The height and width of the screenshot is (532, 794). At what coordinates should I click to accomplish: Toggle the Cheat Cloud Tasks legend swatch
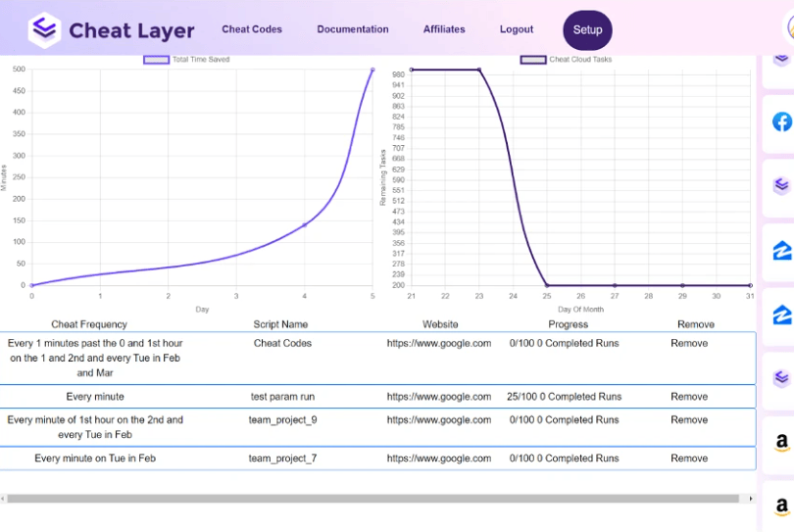533,60
